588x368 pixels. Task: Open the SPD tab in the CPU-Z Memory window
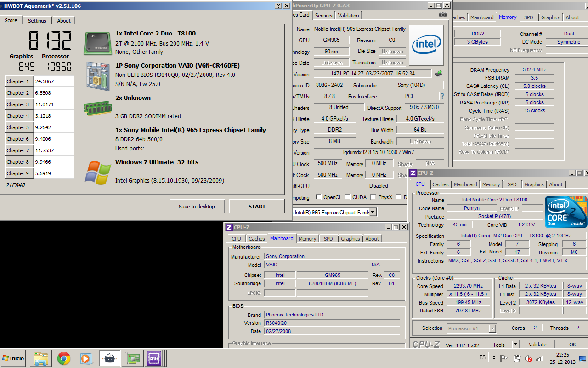[x=529, y=17]
